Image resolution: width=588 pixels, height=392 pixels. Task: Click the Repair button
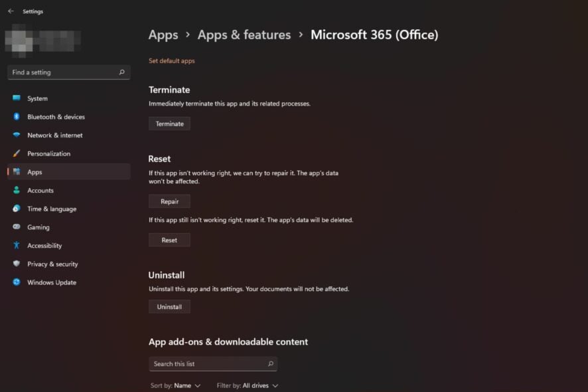click(x=169, y=201)
